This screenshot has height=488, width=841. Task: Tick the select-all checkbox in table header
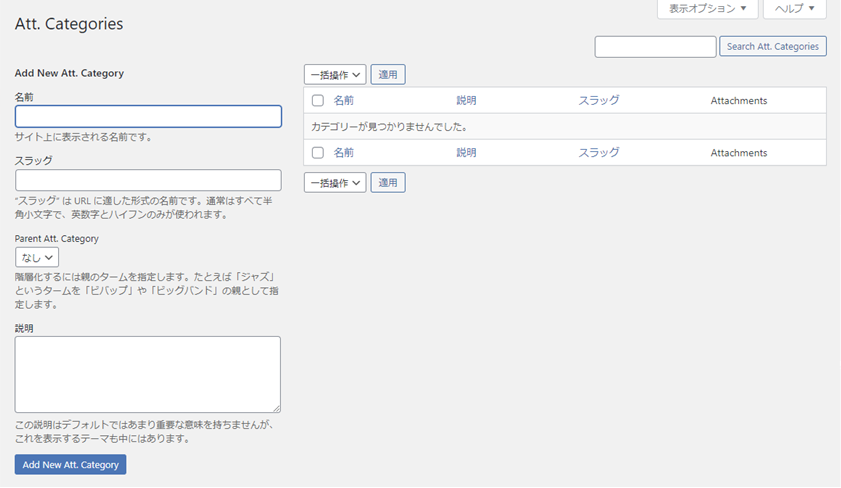pos(318,100)
